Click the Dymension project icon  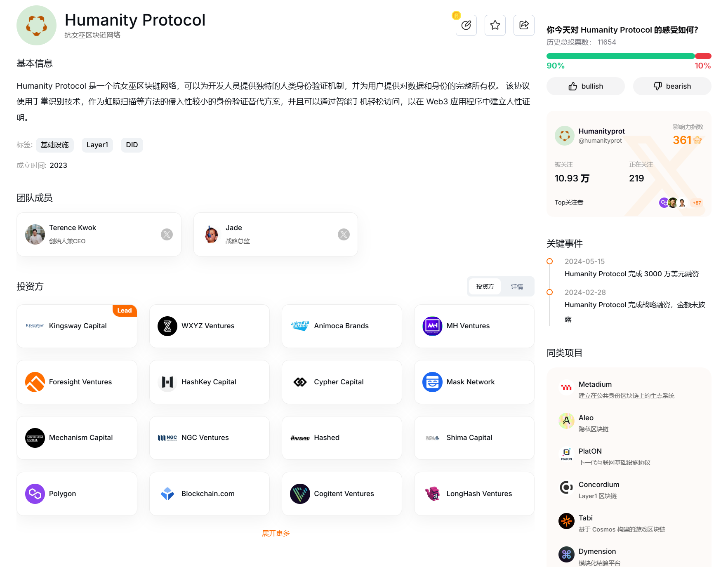coord(566,555)
